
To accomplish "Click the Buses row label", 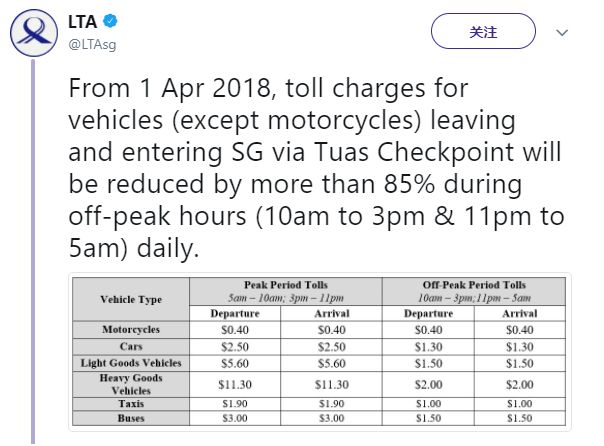I will [131, 418].
